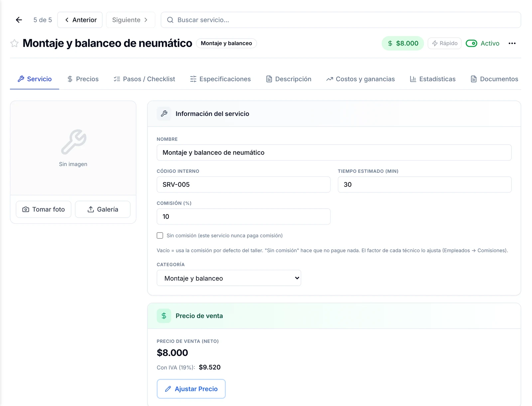Click the wrench placeholder image
The image size is (532, 406).
click(73, 142)
